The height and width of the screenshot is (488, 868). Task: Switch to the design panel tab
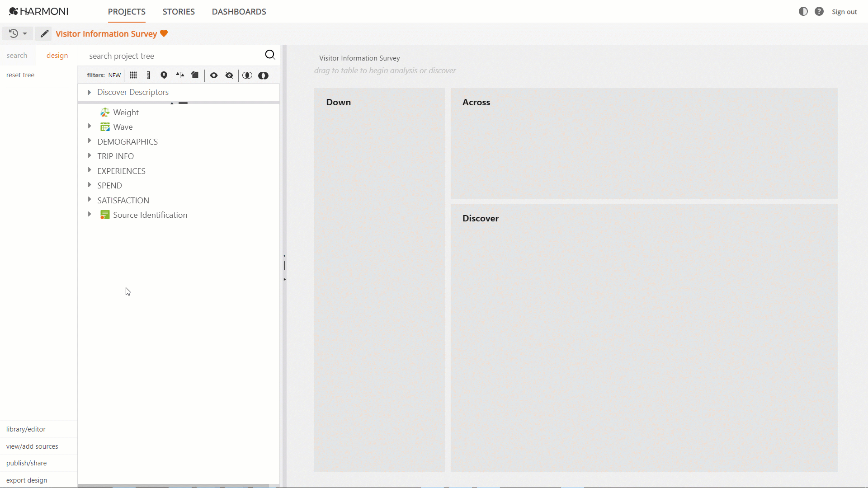(x=57, y=55)
